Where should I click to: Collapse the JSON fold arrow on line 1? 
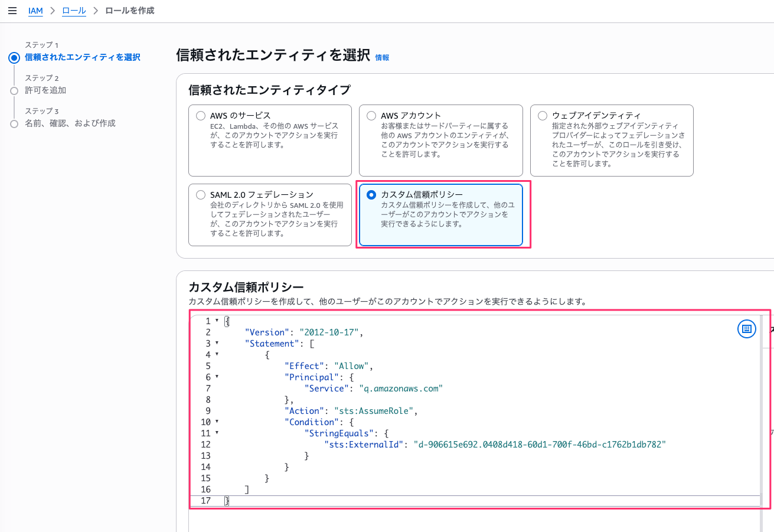pos(217,321)
